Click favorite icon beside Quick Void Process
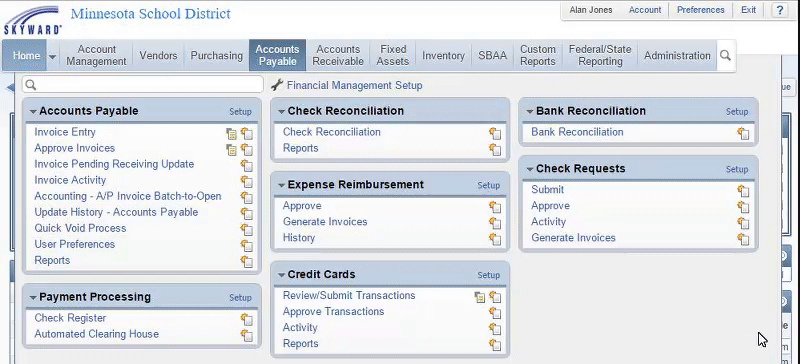Image resolution: width=800 pixels, height=364 pixels. pyautogui.click(x=247, y=230)
